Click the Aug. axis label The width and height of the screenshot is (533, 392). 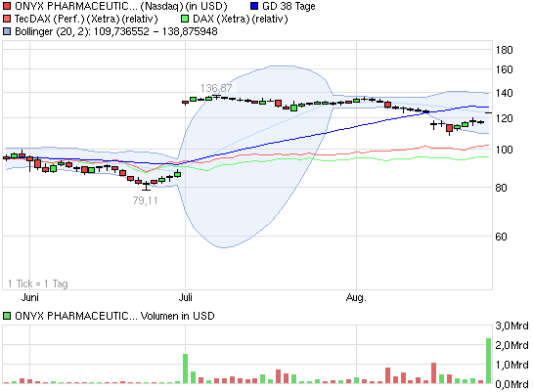(x=356, y=297)
